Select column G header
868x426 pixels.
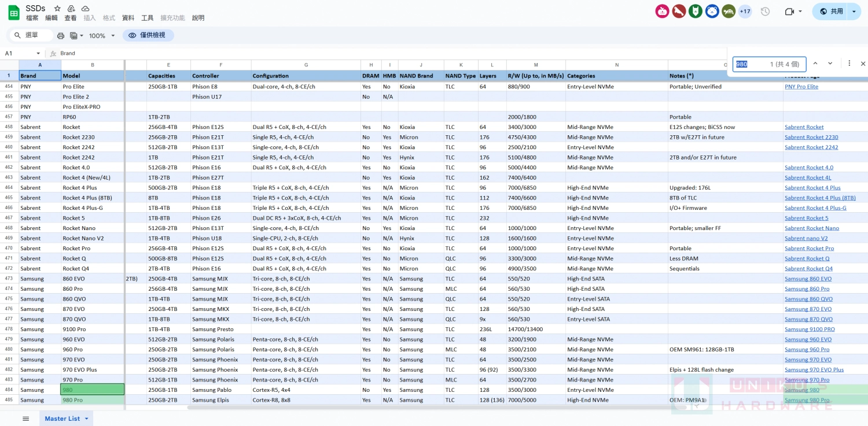coord(306,65)
